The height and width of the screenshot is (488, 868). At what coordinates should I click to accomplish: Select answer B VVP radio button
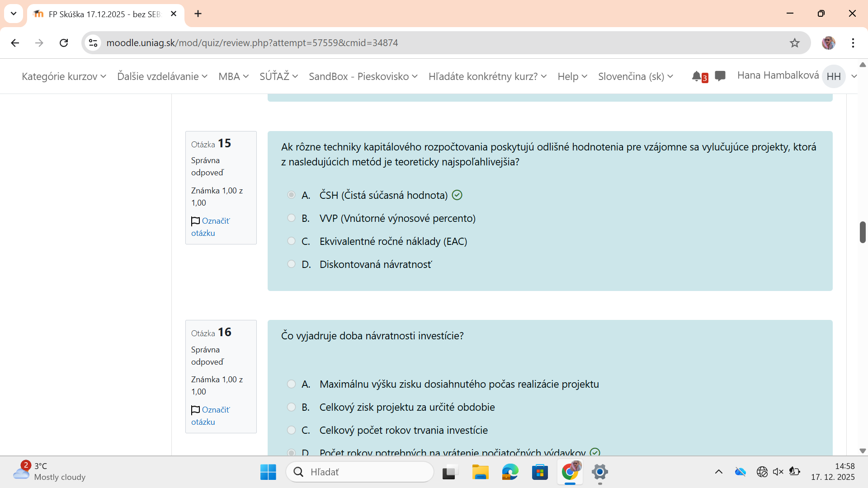point(292,218)
